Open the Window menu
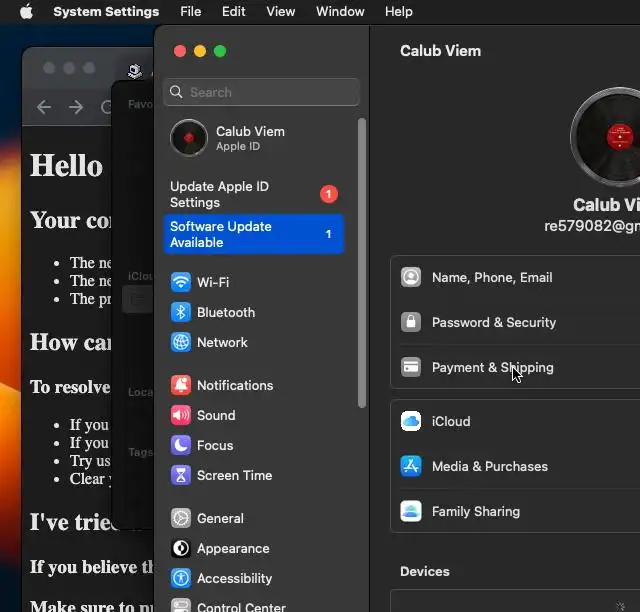This screenshot has width=640, height=612. 340,11
